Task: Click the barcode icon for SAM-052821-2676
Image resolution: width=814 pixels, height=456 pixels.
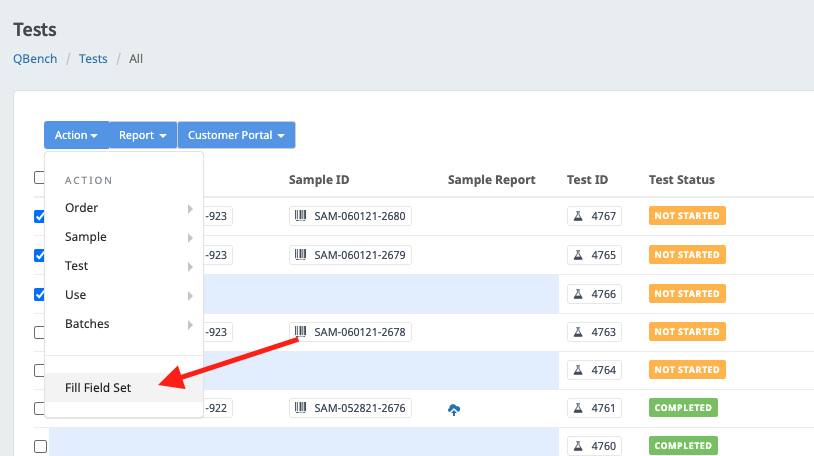Action: 300,408
